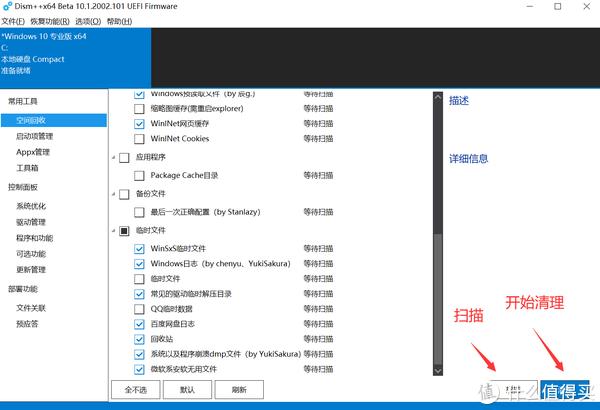Select 空间回收 in the sidebar

point(54,120)
